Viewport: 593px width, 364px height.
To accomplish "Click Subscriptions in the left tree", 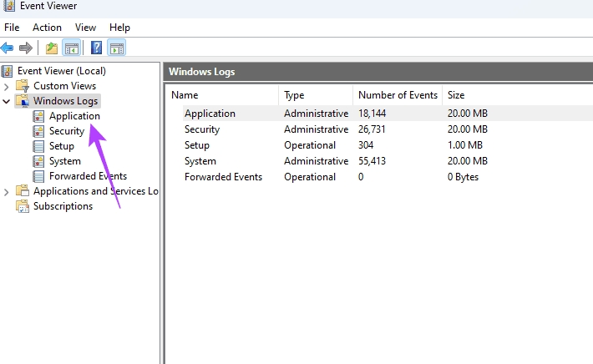I will click(63, 206).
